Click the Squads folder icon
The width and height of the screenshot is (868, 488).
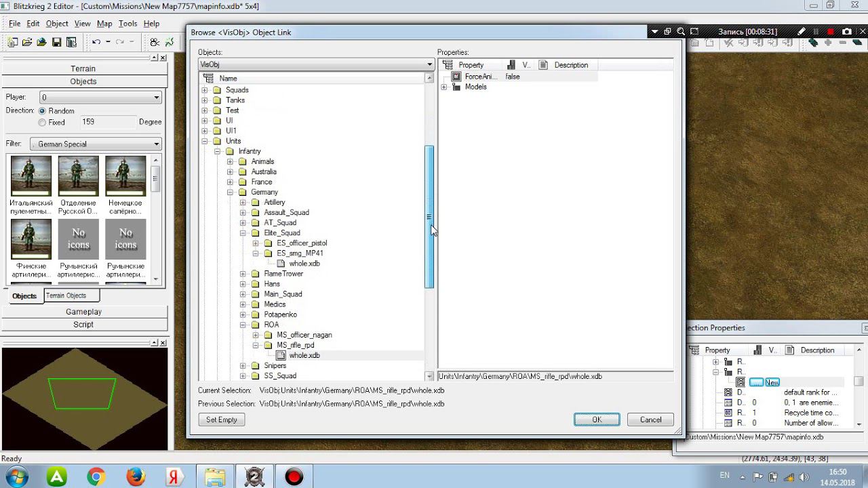[x=217, y=90]
